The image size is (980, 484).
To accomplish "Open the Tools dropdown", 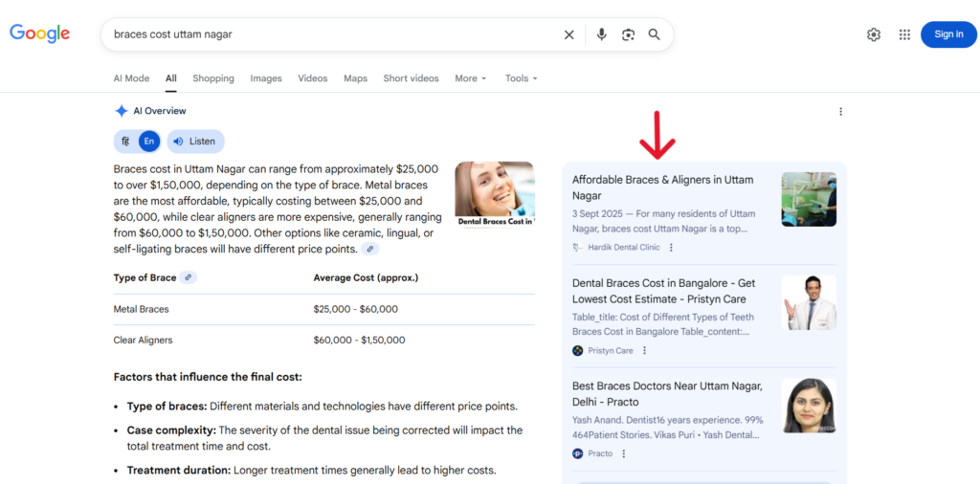I will (522, 78).
